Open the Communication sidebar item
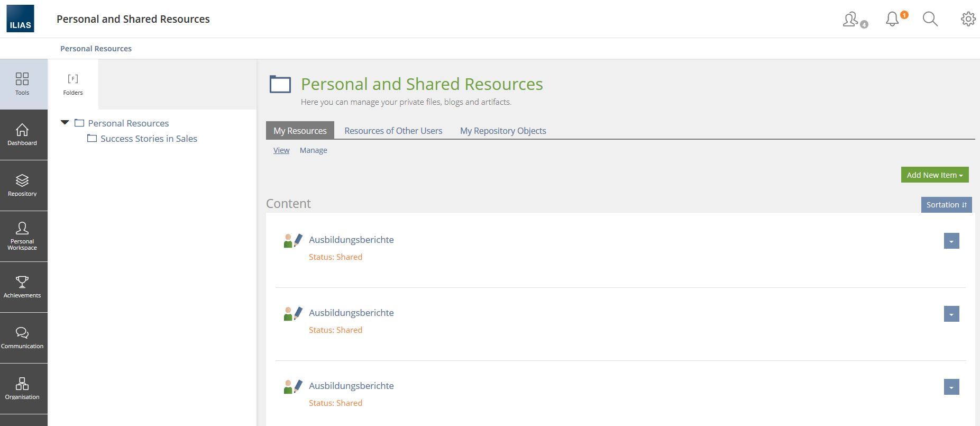This screenshot has height=426, width=980. tap(22, 338)
